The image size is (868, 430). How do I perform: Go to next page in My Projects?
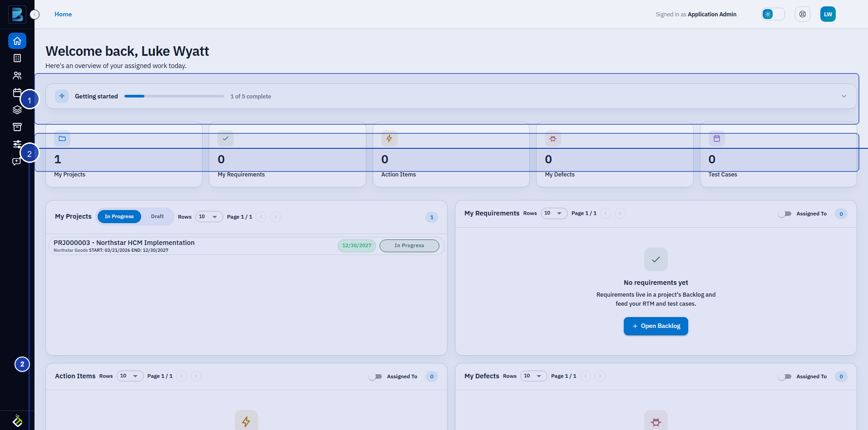(275, 217)
